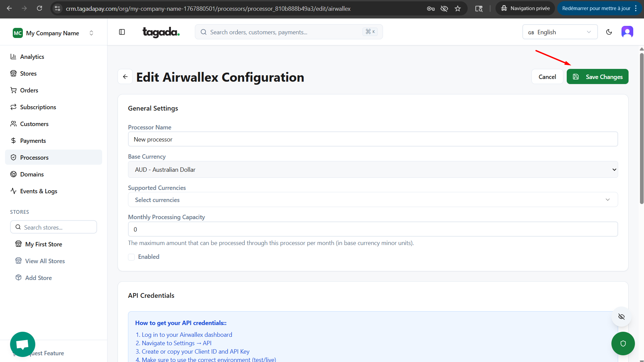Click the green shield floating button

pos(623,343)
